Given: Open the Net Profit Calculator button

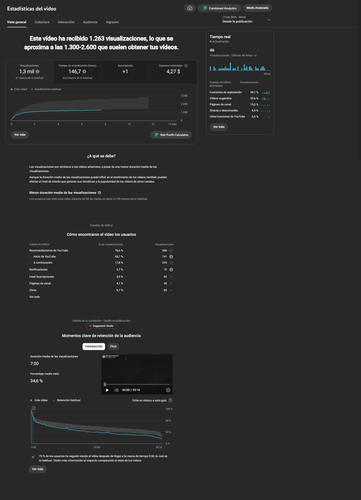Looking at the screenshot, I should 171,135.
